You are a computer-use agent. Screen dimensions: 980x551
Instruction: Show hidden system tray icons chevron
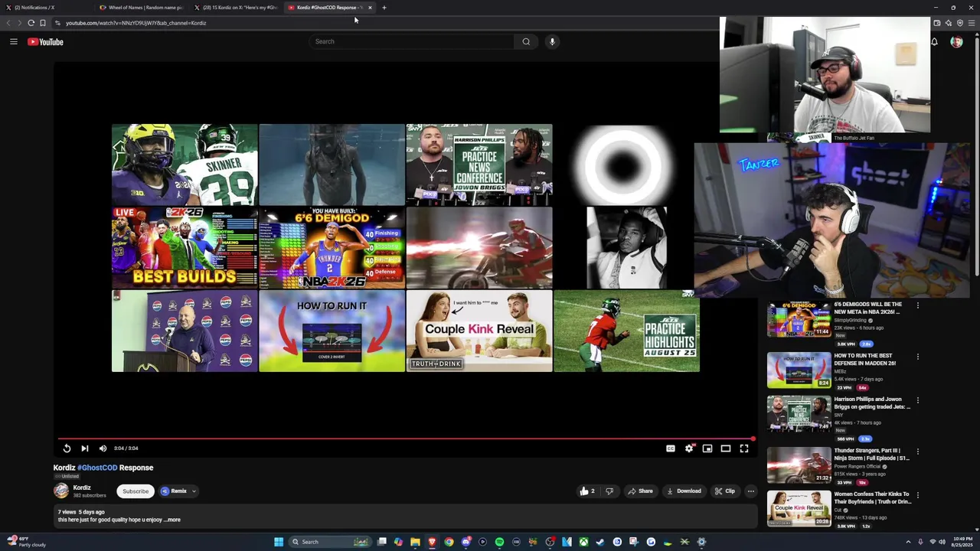click(x=908, y=542)
